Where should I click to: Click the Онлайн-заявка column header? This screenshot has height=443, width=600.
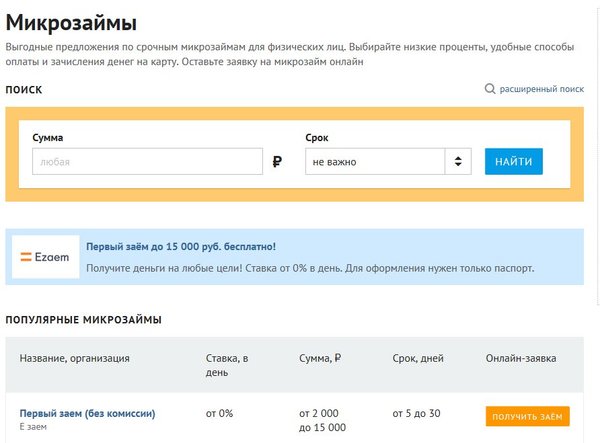[521, 358]
